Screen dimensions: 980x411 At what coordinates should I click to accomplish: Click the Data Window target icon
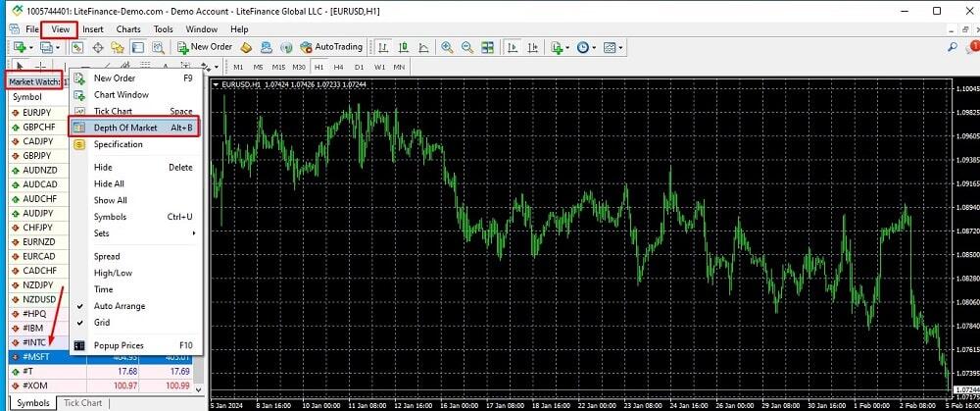click(98, 47)
